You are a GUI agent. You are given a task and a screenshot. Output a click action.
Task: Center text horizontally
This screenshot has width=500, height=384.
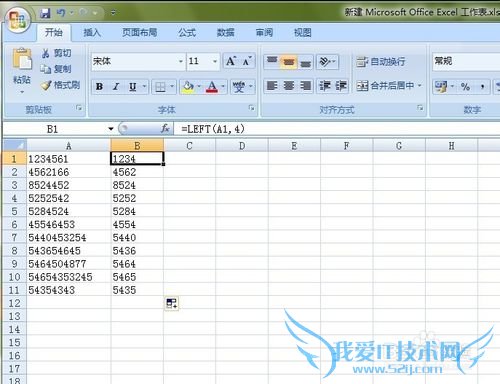tap(289, 86)
